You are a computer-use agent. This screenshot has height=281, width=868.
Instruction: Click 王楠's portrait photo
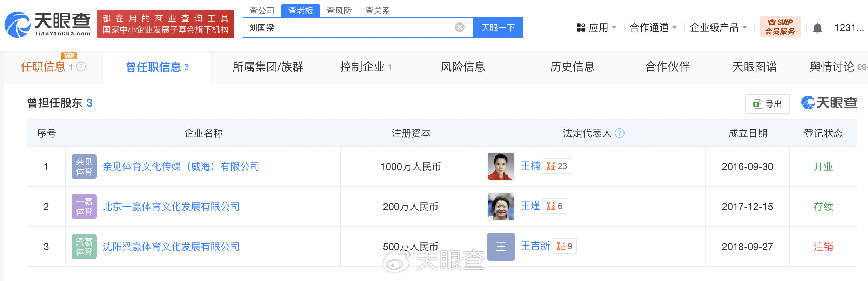click(501, 166)
